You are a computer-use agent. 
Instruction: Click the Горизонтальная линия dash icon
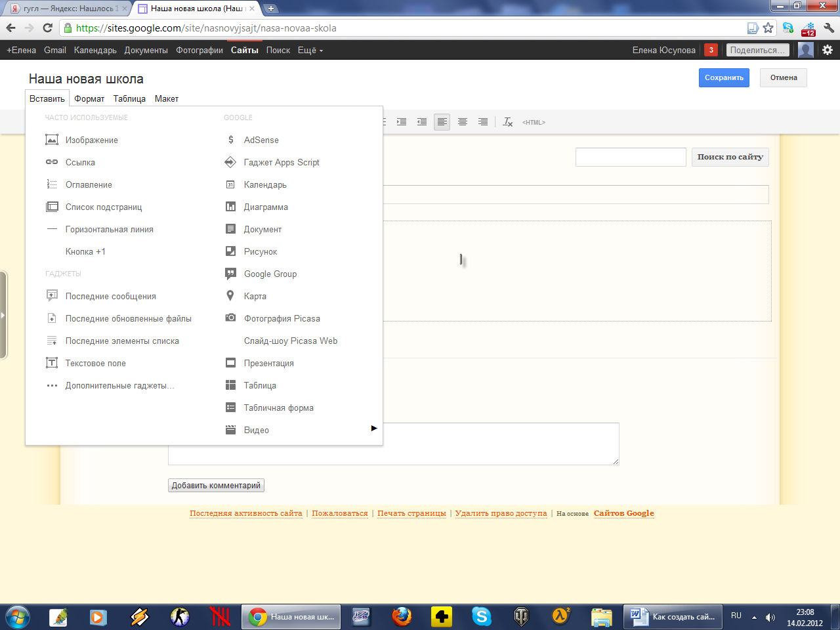point(52,229)
